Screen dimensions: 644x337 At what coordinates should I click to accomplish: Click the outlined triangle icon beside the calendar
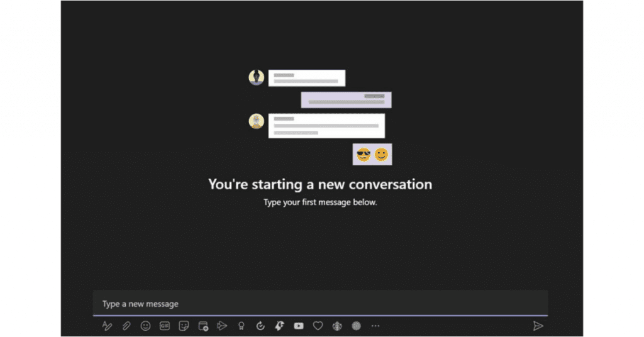[221, 326]
